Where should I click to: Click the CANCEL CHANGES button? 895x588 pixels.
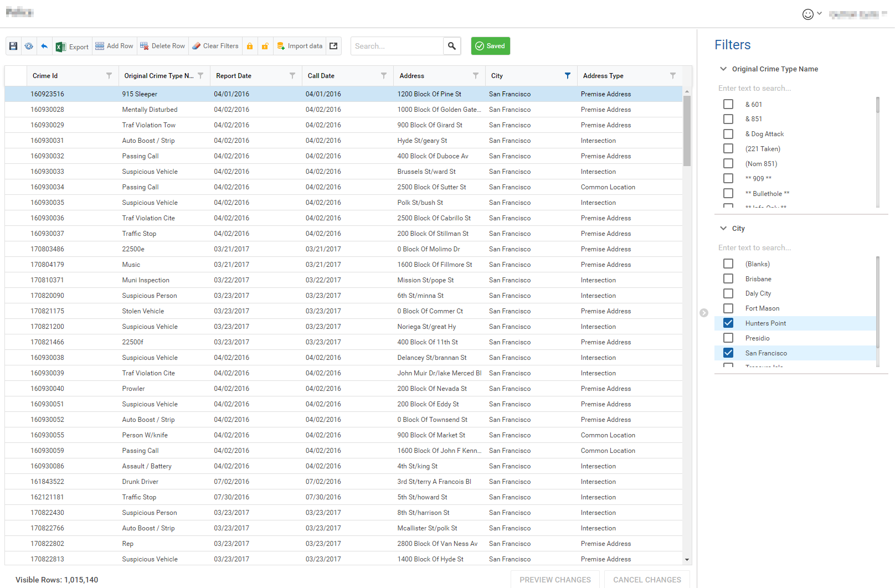[647, 580]
